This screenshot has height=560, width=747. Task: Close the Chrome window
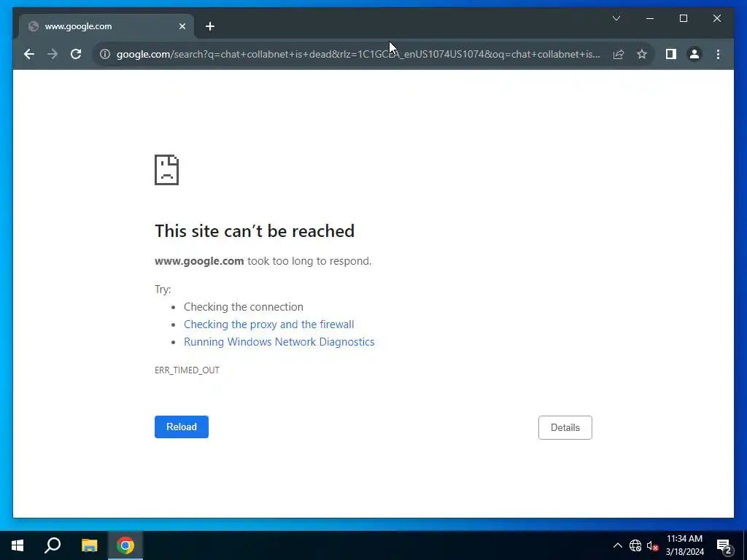point(717,18)
